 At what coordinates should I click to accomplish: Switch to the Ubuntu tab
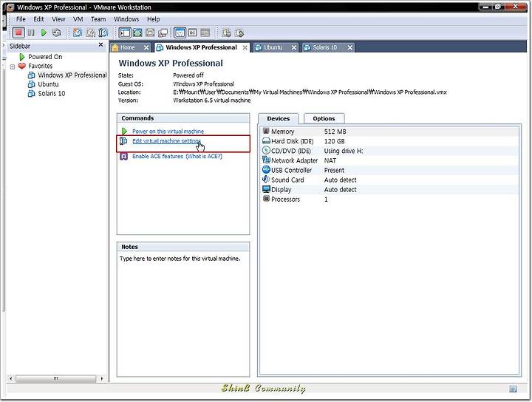(273, 47)
